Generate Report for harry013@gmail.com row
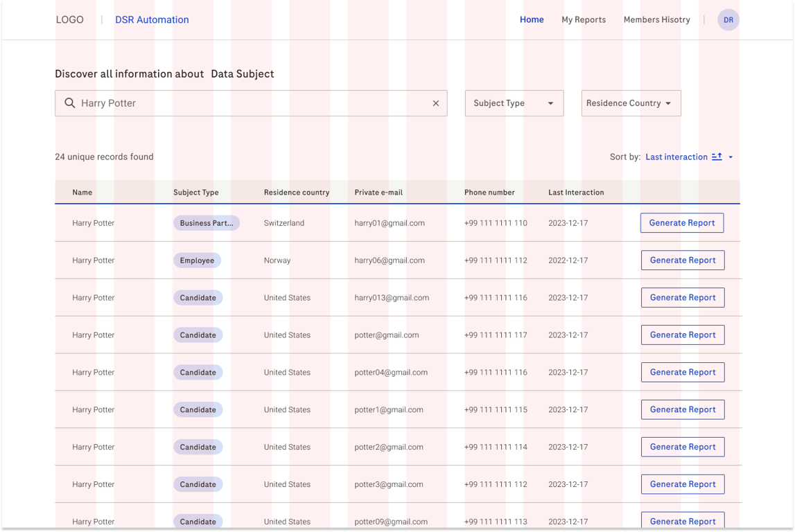 tap(683, 297)
